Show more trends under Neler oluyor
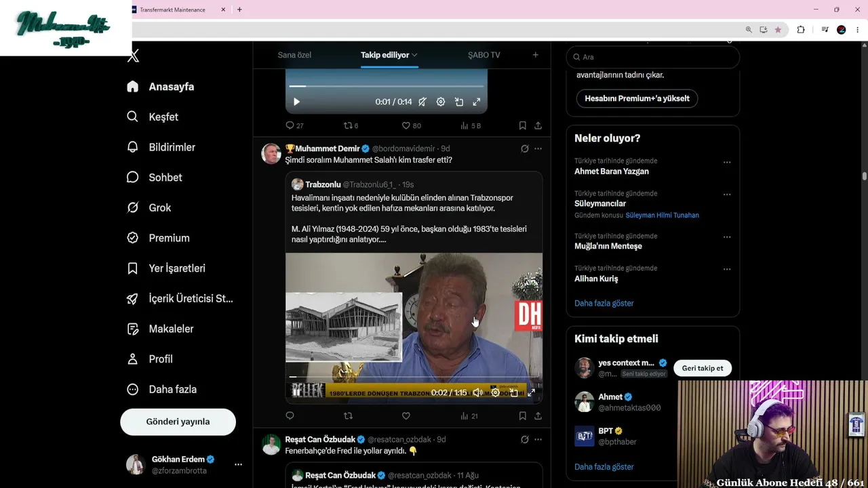The image size is (868, 488). (x=604, y=303)
